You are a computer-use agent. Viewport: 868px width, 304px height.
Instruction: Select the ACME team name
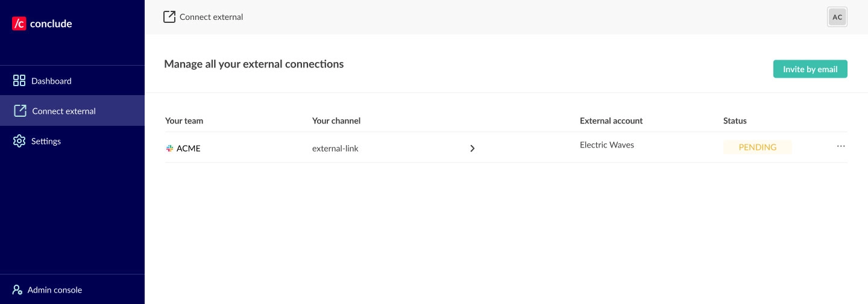click(x=189, y=148)
